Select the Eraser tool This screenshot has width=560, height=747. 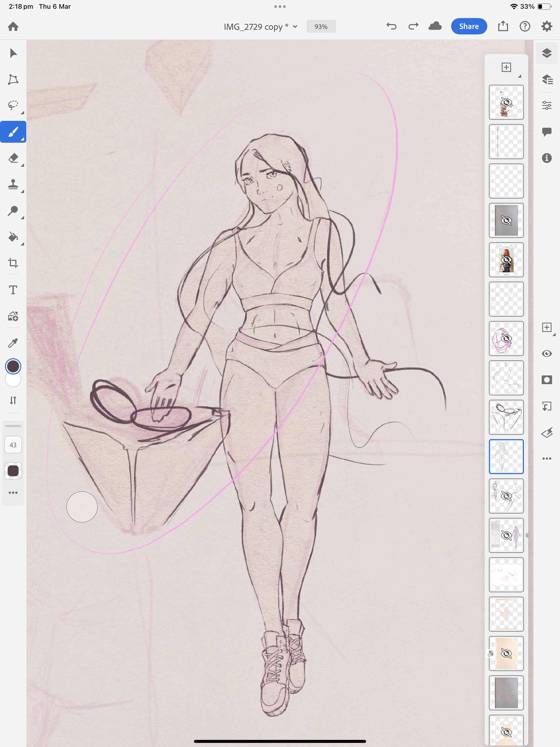click(x=13, y=158)
